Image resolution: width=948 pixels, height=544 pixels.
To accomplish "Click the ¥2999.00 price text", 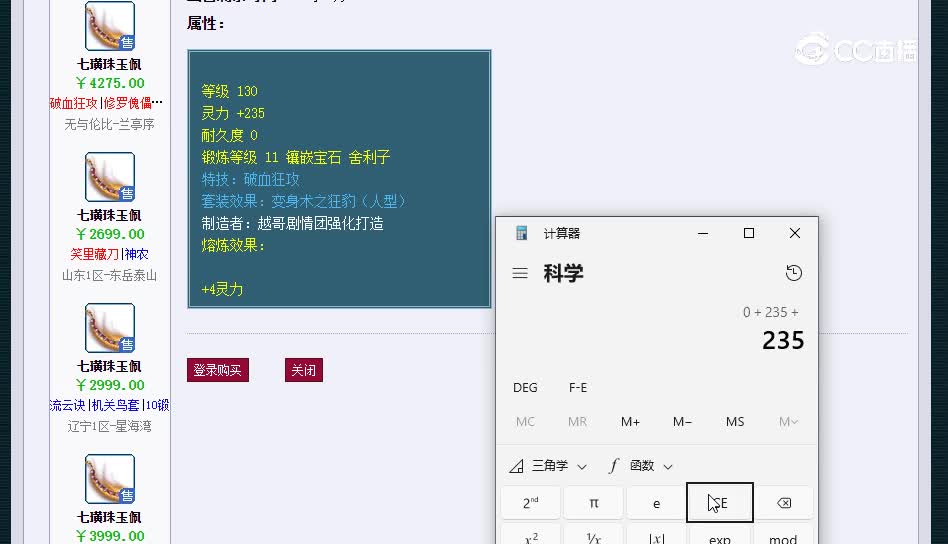I will point(110,385).
